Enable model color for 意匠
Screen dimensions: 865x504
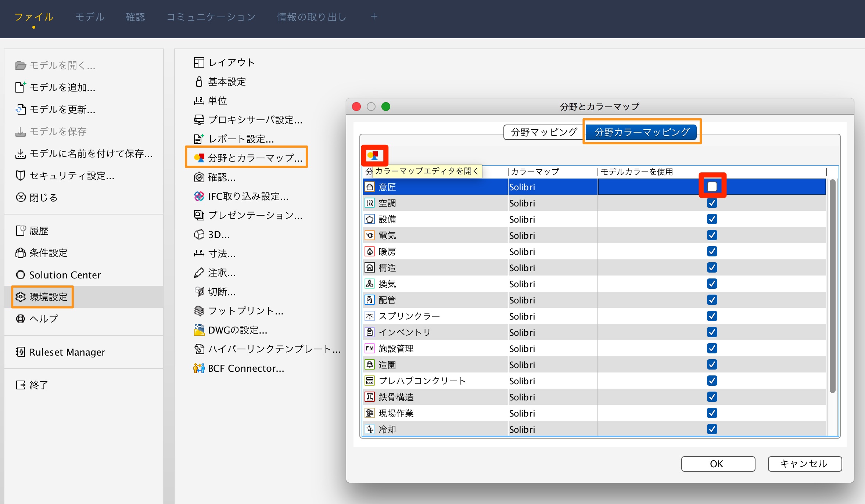pyautogui.click(x=712, y=187)
